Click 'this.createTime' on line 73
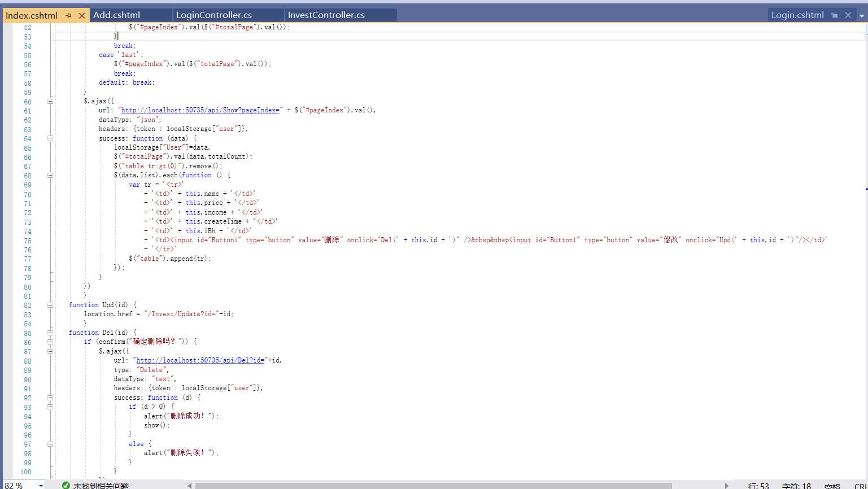This screenshot has width=868, height=489. [x=213, y=221]
